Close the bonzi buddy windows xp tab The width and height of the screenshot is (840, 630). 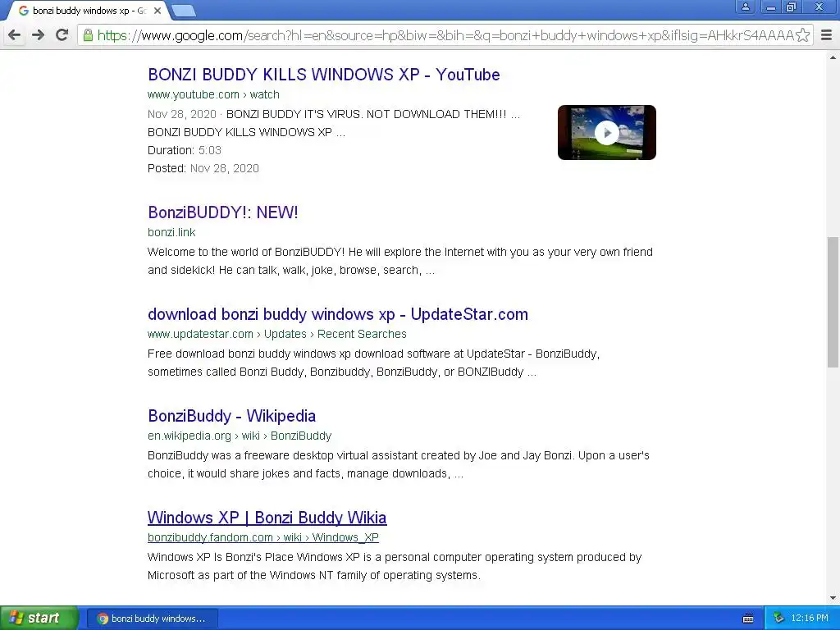(x=157, y=11)
